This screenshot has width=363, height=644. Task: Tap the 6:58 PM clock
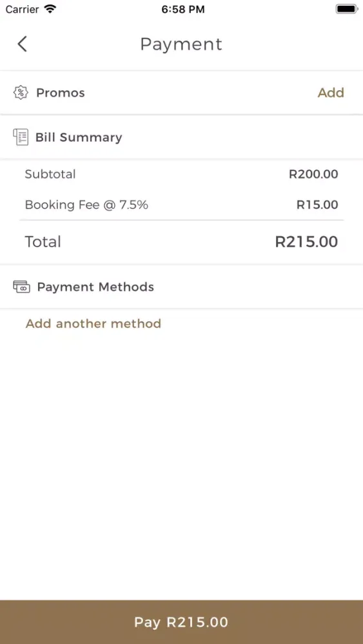coord(183,10)
